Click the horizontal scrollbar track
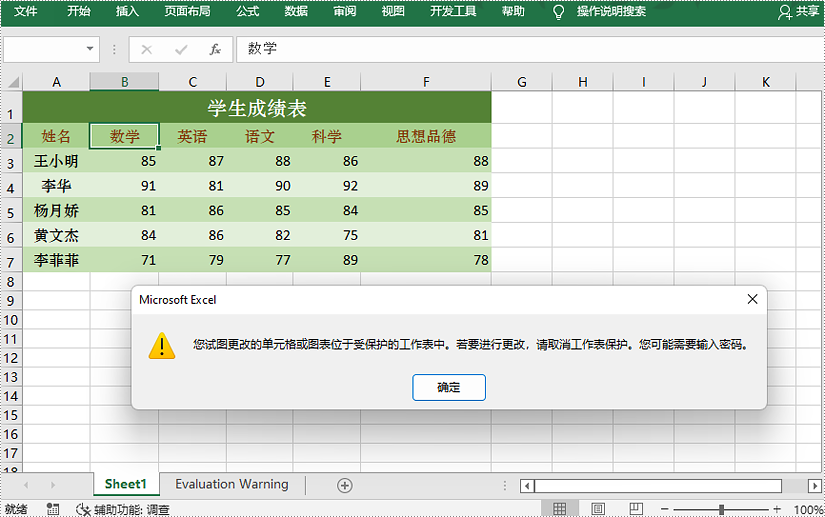Image resolution: width=825 pixels, height=517 pixels. pos(658,486)
